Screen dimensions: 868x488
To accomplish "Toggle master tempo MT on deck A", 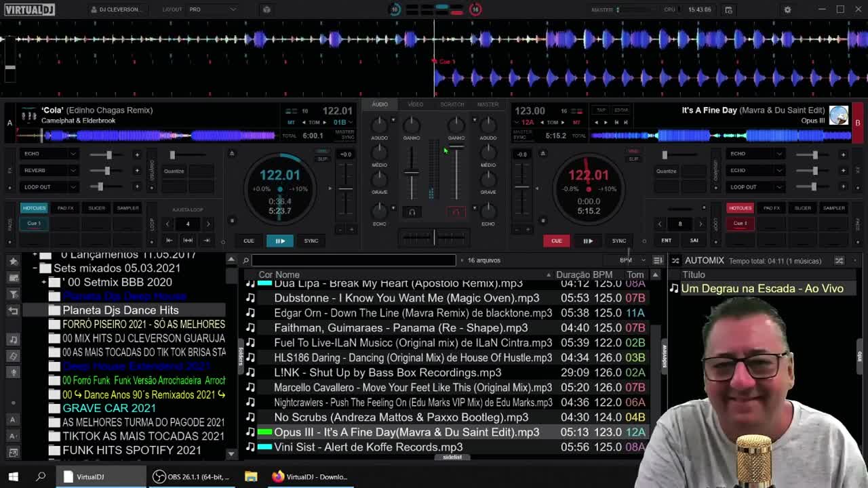I will [292, 123].
